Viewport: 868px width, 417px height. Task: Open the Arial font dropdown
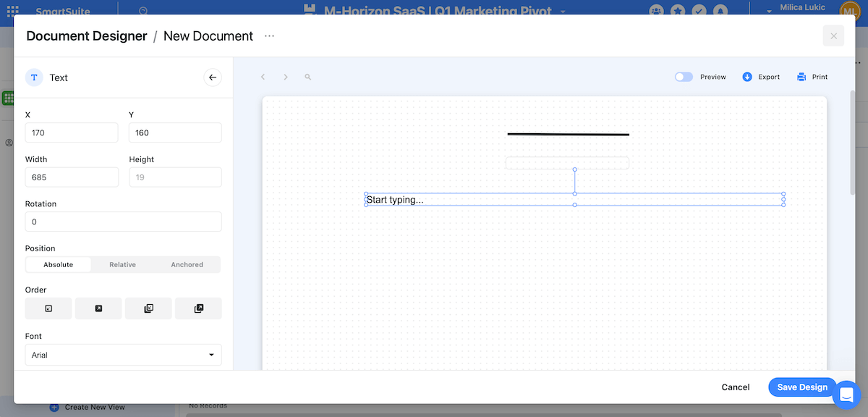click(123, 355)
